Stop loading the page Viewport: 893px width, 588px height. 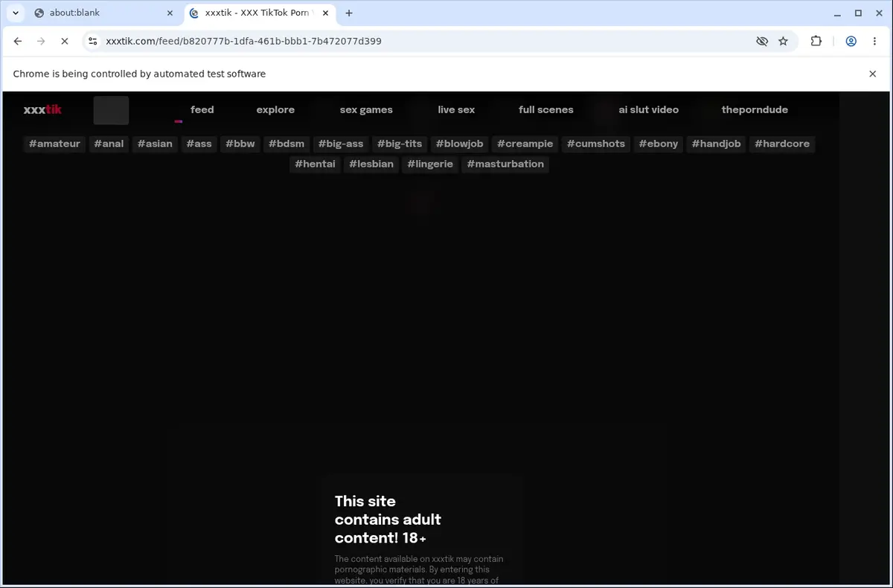pyautogui.click(x=65, y=42)
